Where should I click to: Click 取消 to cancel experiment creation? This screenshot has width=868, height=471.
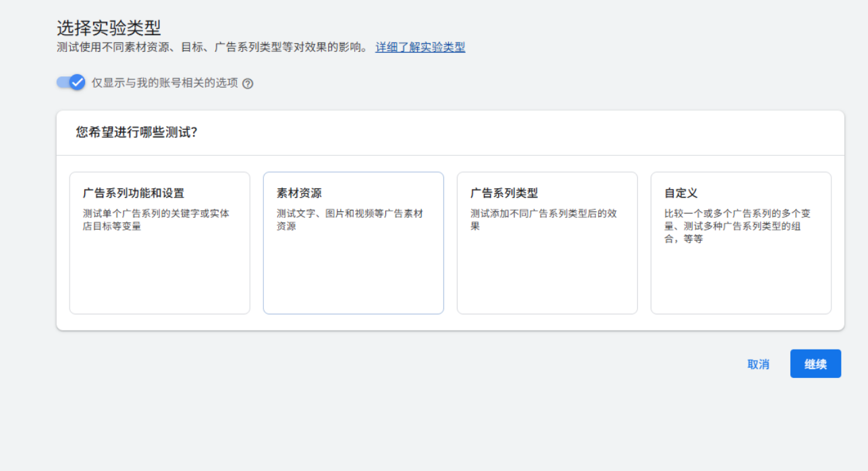pos(758,364)
